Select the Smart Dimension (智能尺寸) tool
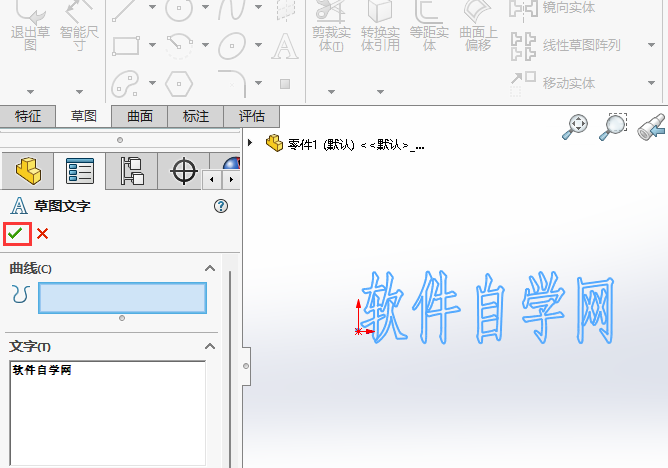Viewport: 668px width, 468px height. tap(79, 26)
